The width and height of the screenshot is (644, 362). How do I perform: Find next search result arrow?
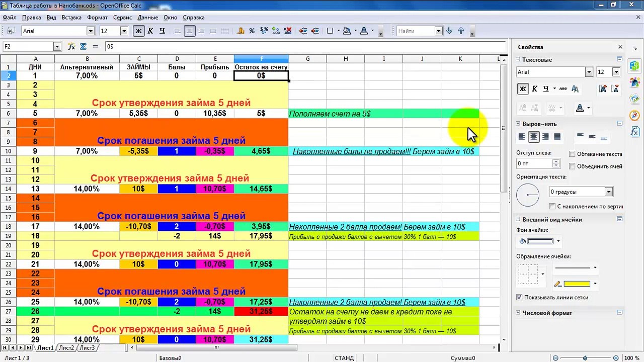coord(449,31)
